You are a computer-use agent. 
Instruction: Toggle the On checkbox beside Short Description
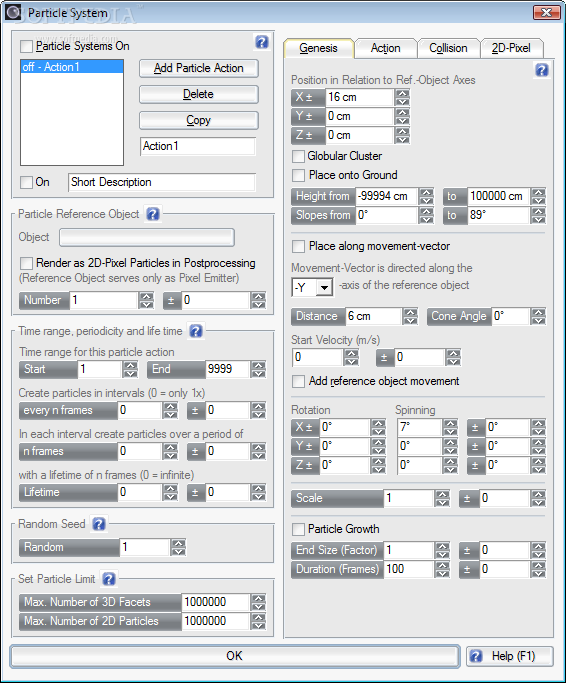pyautogui.click(x=27, y=182)
